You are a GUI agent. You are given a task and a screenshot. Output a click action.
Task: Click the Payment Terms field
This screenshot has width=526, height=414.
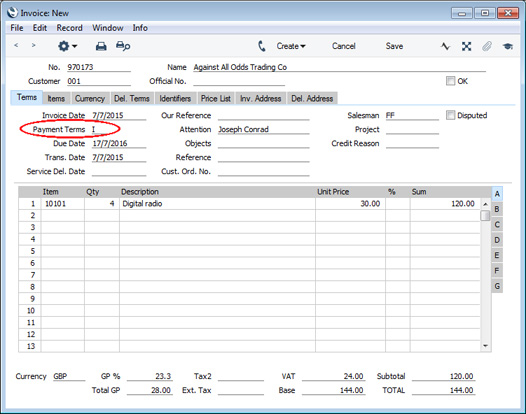point(119,130)
